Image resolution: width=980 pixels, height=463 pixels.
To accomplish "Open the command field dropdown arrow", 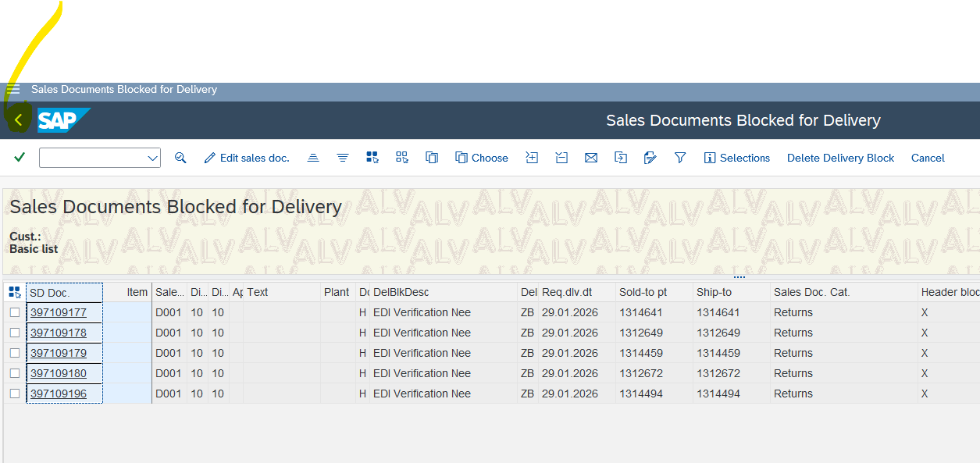I will pyautogui.click(x=152, y=158).
